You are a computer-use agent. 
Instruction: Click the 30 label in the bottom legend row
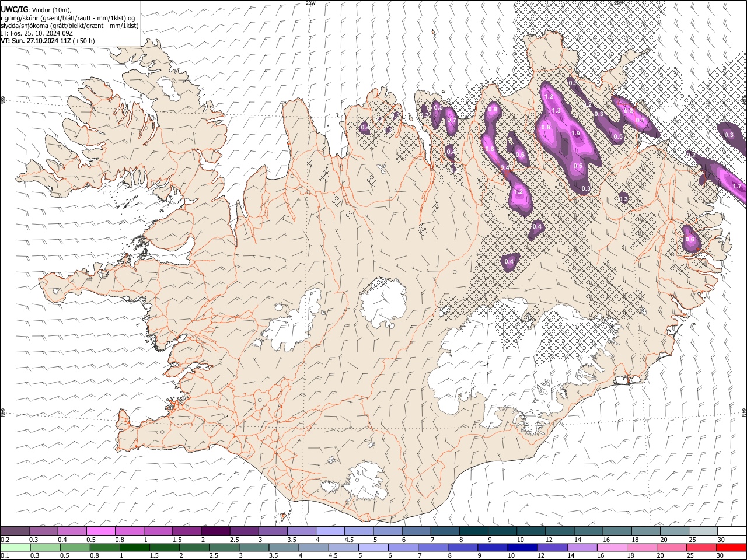[720, 556]
